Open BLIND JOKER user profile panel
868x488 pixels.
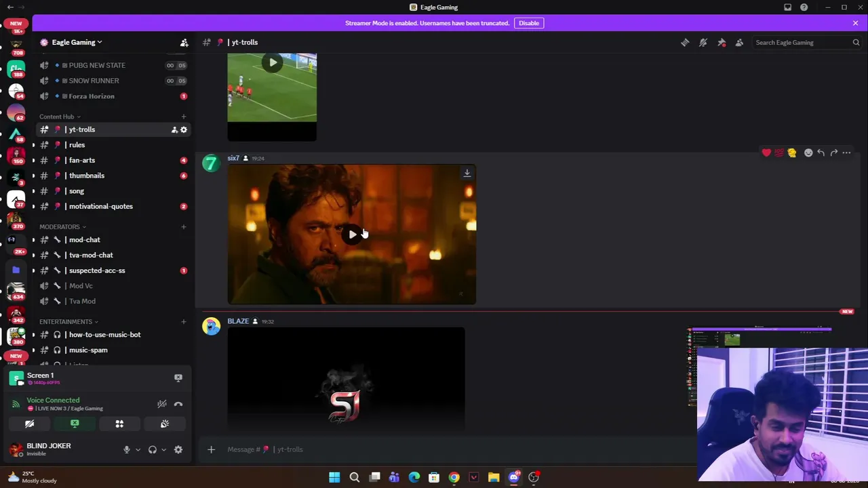point(61,449)
